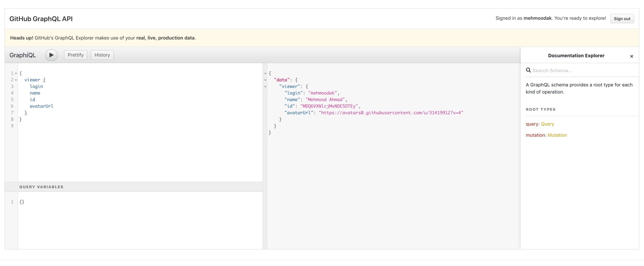Screen dimensions: 644x266
Task: Click the GitHub GraphQL API title
Action: [x=41, y=19]
